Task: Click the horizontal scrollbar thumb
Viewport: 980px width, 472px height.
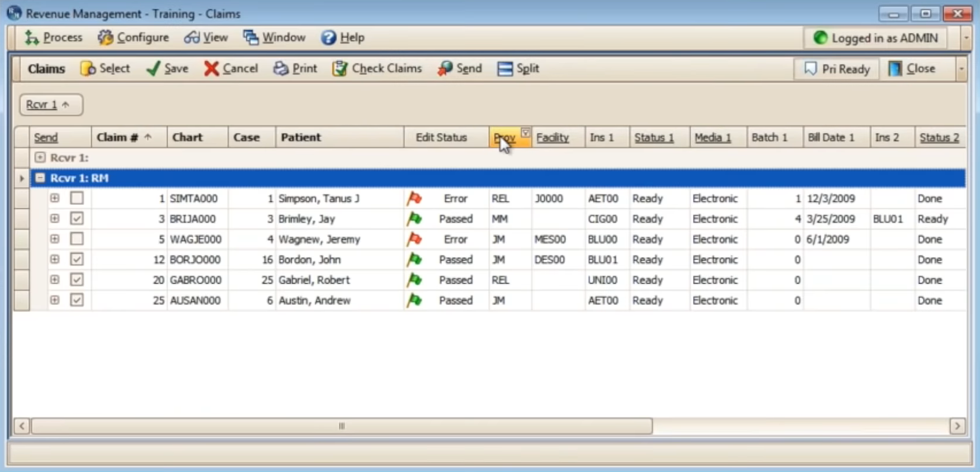Action: point(341,426)
